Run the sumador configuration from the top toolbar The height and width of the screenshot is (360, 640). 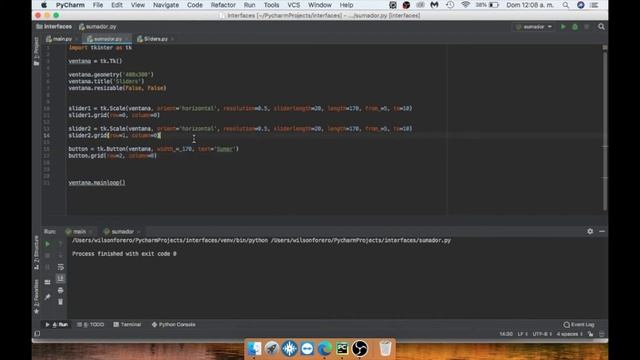[x=563, y=27]
